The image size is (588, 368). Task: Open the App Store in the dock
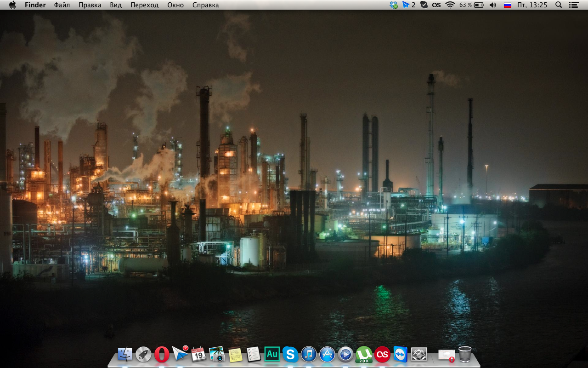click(x=327, y=354)
